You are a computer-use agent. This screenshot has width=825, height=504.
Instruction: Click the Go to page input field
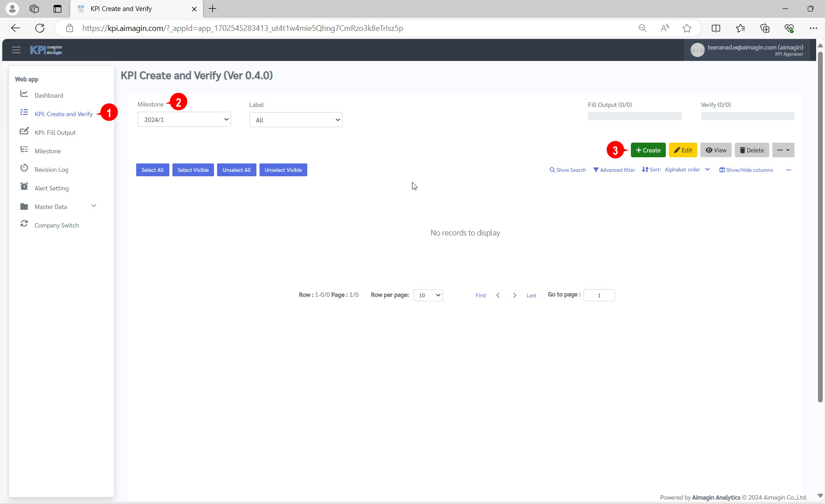[599, 296]
